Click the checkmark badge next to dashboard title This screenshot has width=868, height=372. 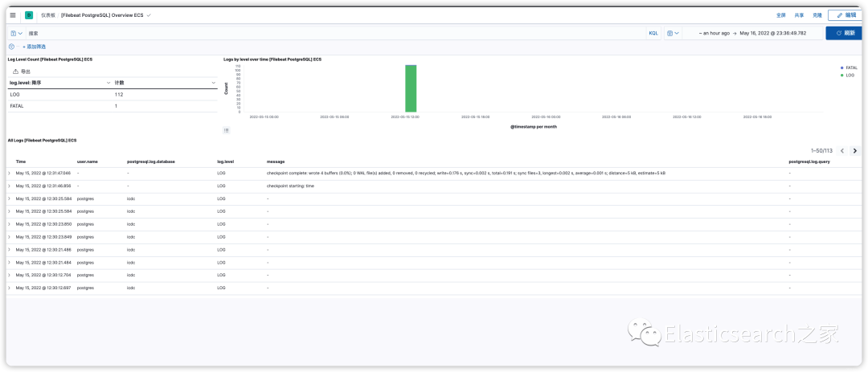(x=149, y=15)
